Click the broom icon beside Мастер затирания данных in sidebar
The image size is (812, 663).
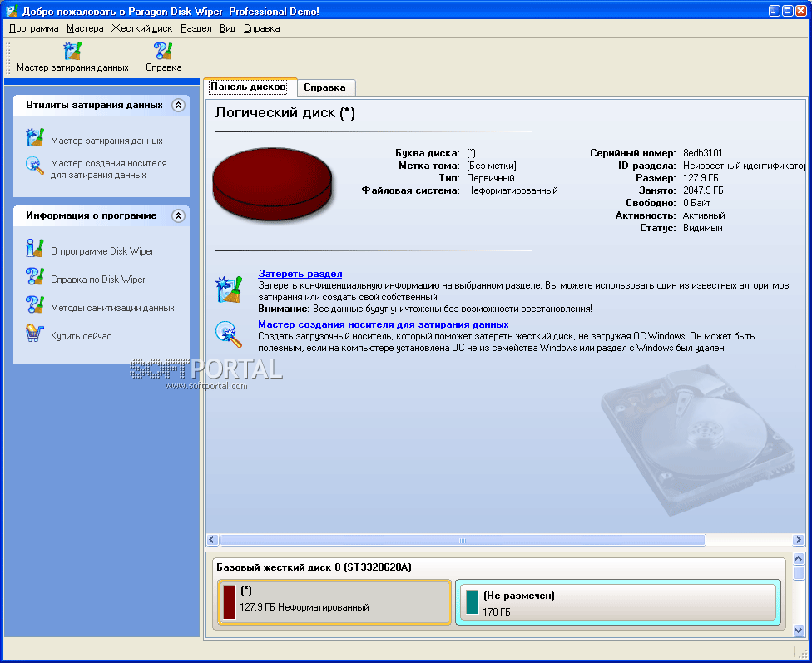coord(35,138)
